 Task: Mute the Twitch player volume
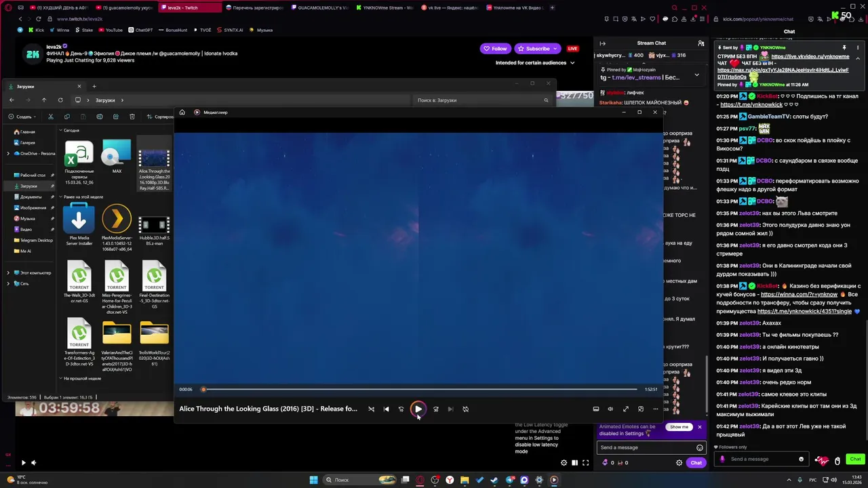pos(33,463)
